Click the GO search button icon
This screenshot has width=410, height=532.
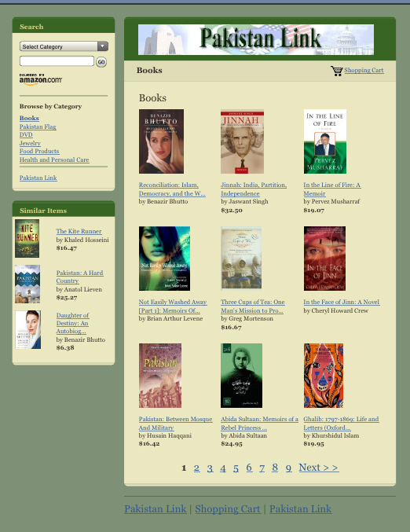point(101,62)
